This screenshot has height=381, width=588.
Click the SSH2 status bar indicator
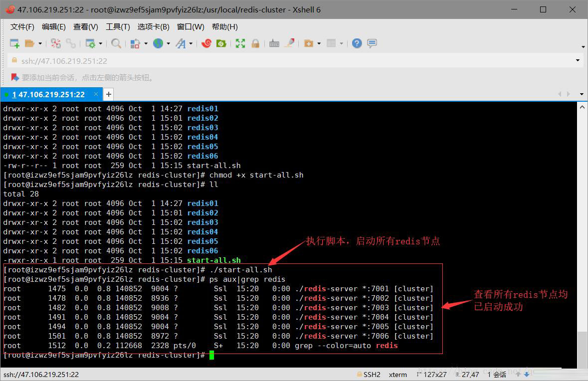pyautogui.click(x=369, y=374)
